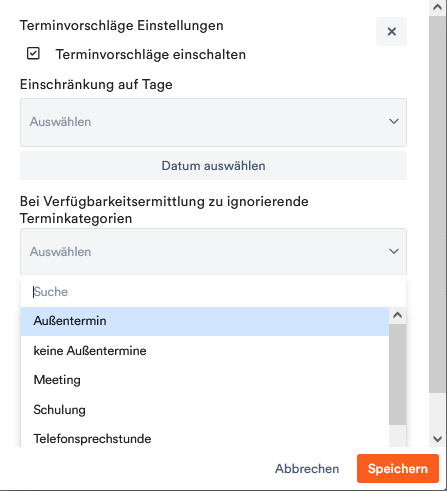Pick the Meeting category
The height and width of the screenshot is (491, 447).
[x=205, y=380]
